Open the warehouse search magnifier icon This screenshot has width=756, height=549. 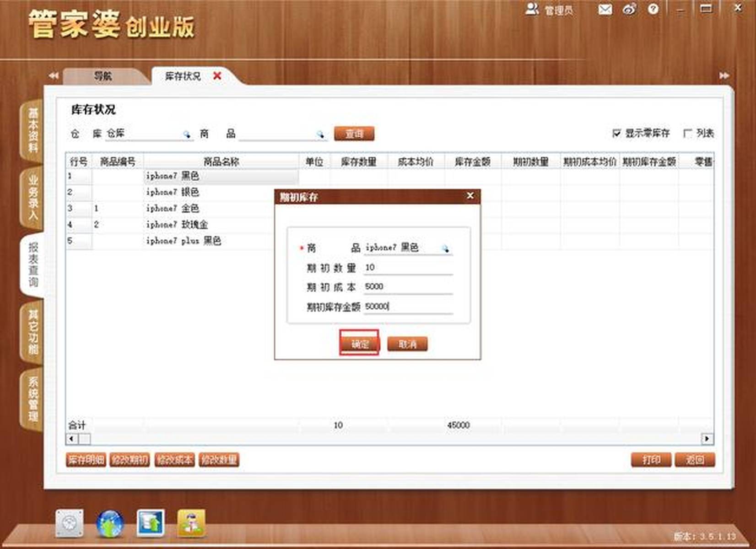tap(187, 134)
